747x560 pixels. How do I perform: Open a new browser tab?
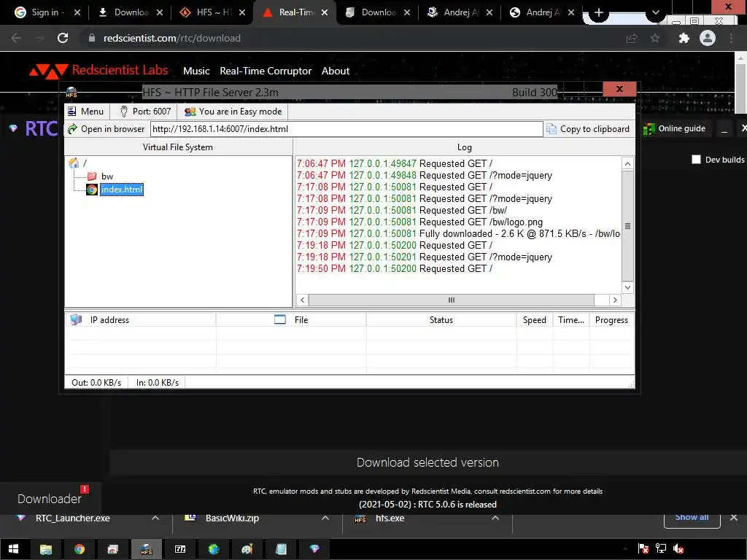pyautogui.click(x=599, y=13)
